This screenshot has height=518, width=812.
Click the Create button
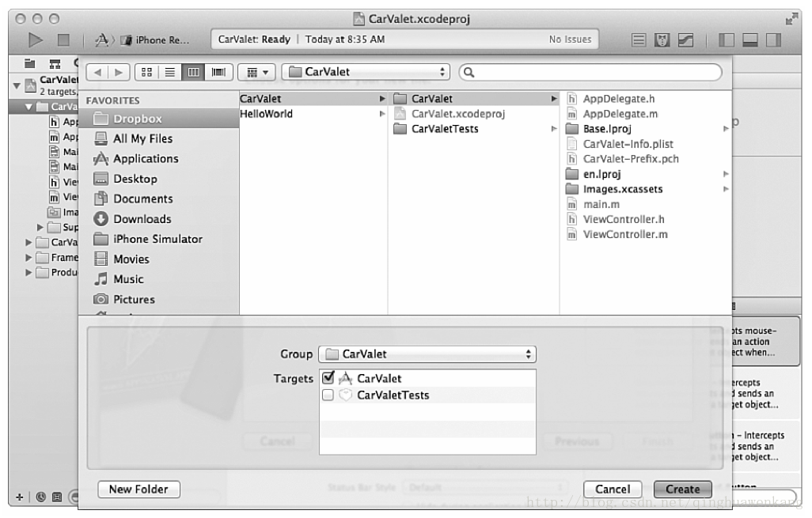pyautogui.click(x=682, y=489)
